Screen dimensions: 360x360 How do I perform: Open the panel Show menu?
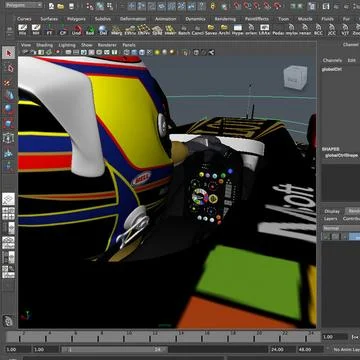(x=87, y=45)
